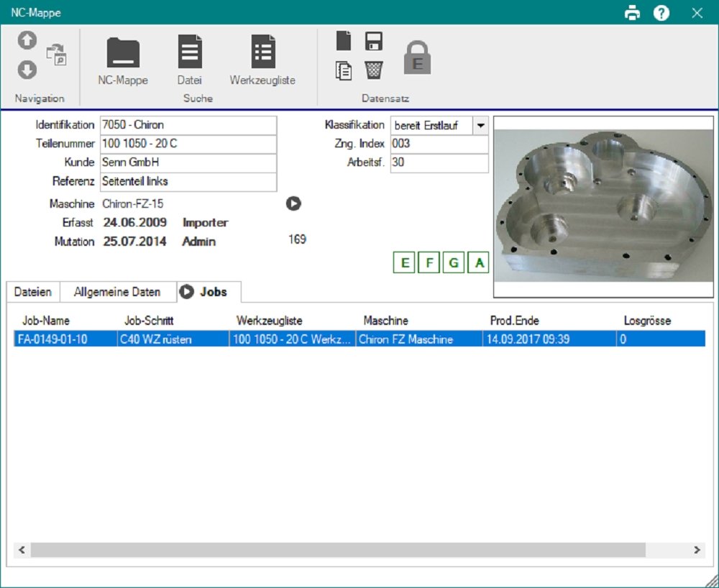
Task: Toggle the green G status button
Action: [454, 263]
